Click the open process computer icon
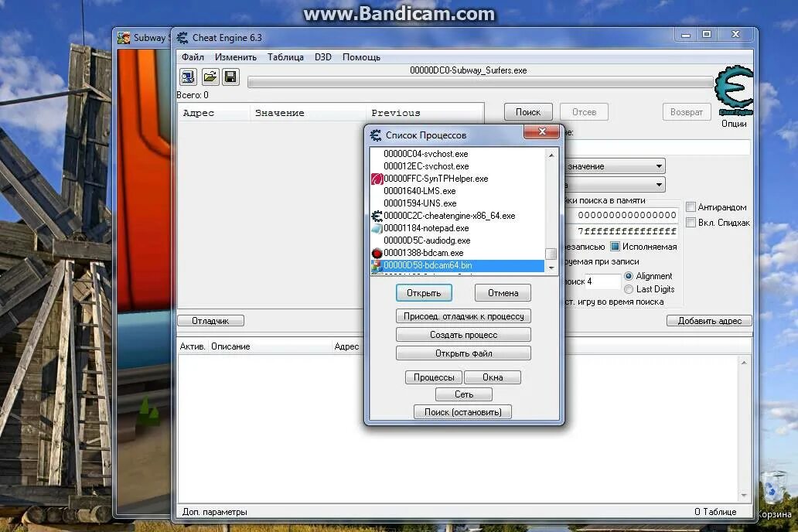This screenshot has height=532, width=798. point(189,77)
